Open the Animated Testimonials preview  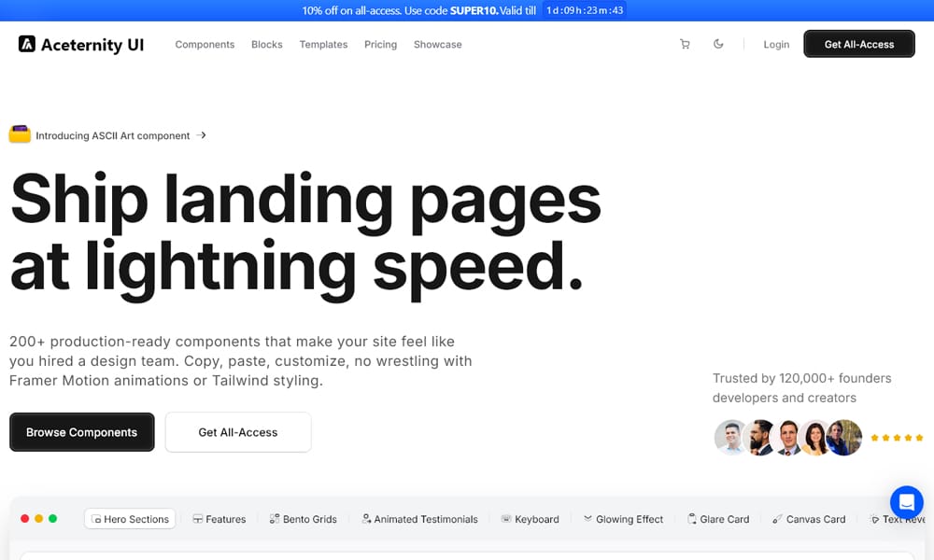[x=419, y=519]
